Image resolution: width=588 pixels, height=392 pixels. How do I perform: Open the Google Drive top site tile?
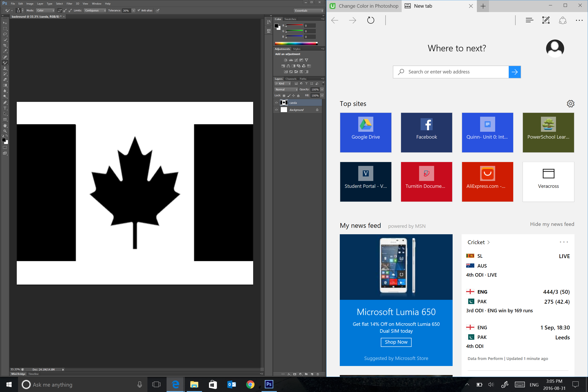pos(366,133)
